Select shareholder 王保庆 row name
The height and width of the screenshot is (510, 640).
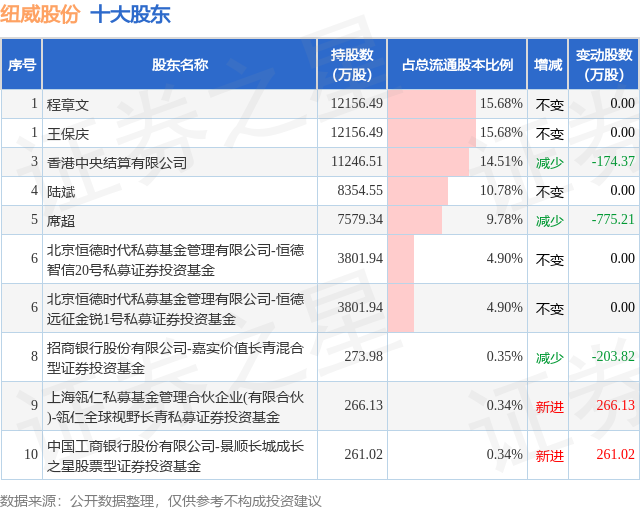68,134
